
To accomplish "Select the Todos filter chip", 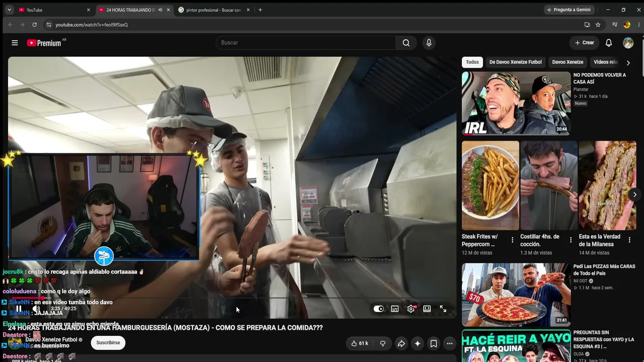I will coord(472,62).
